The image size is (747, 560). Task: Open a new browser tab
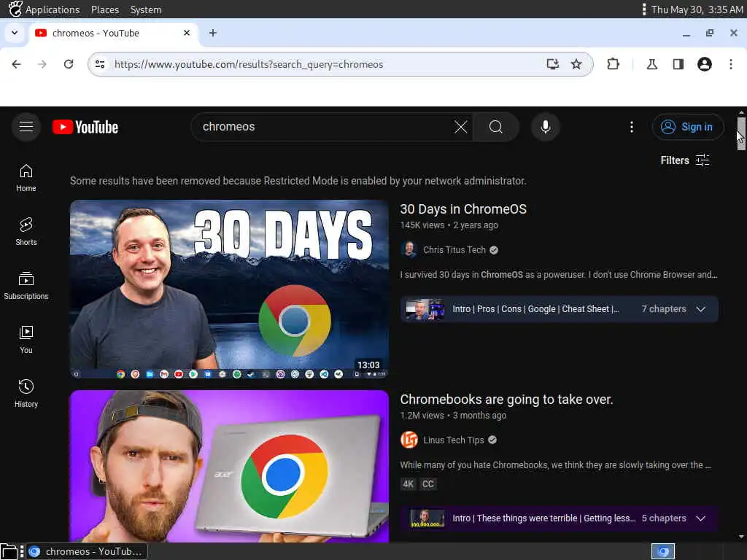click(x=213, y=33)
